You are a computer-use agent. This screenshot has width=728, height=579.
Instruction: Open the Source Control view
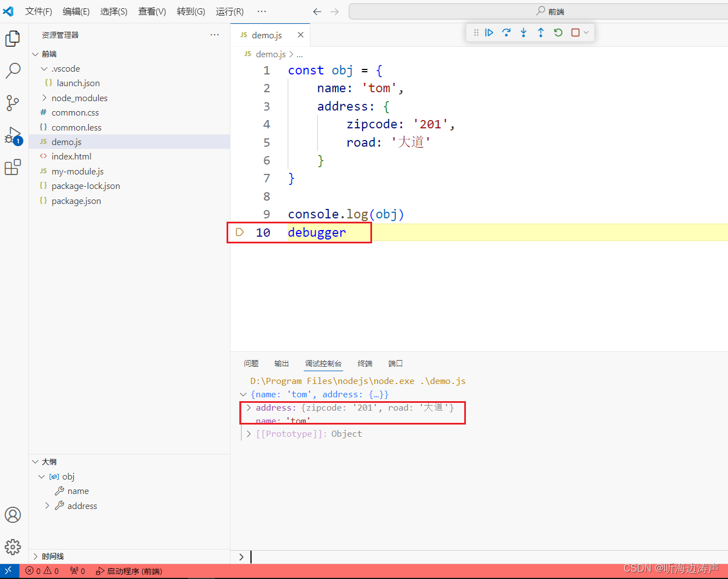pos(13,103)
